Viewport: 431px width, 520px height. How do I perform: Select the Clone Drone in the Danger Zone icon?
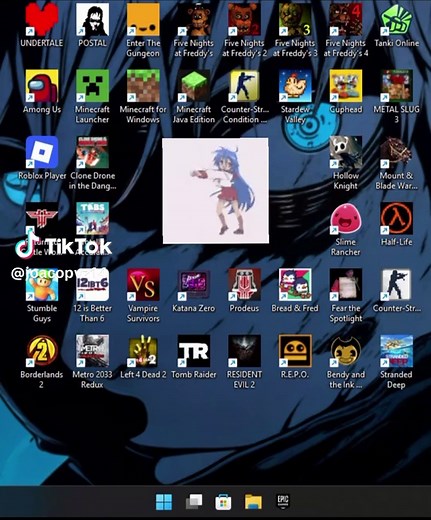(x=92, y=152)
